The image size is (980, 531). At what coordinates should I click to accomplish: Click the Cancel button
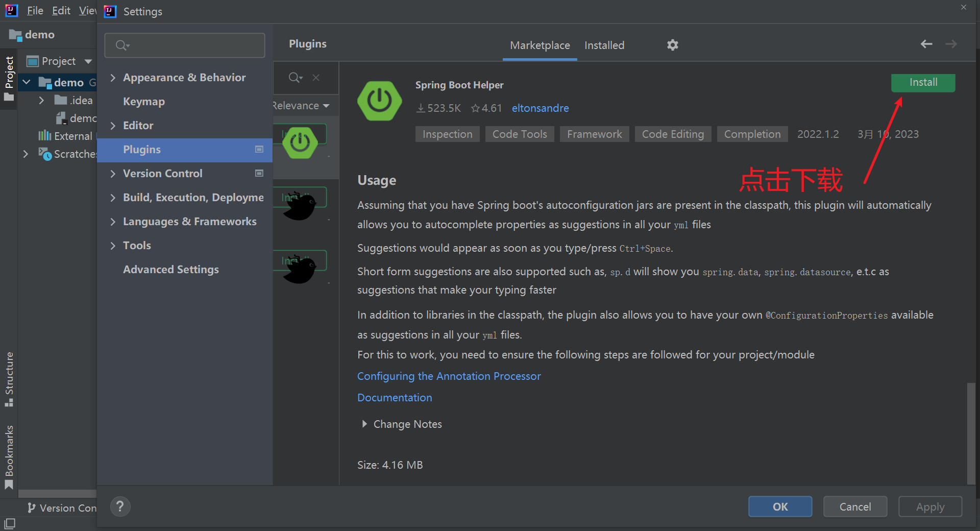click(855, 506)
